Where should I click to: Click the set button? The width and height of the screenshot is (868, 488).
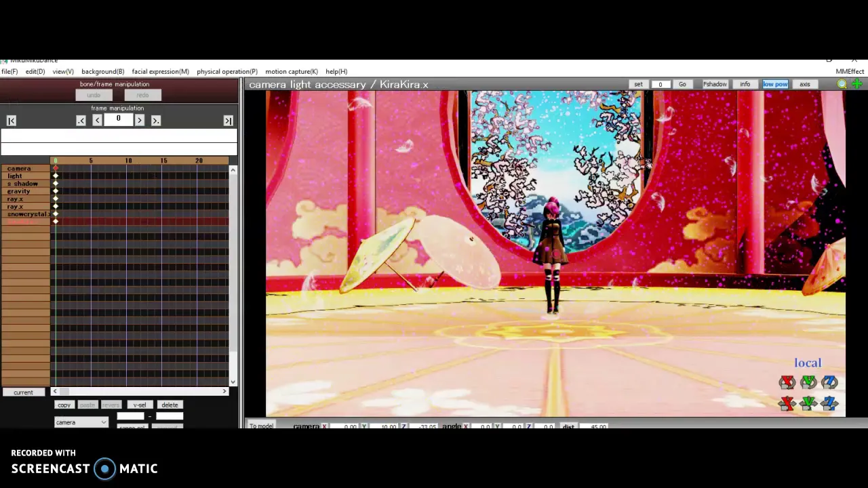(638, 84)
